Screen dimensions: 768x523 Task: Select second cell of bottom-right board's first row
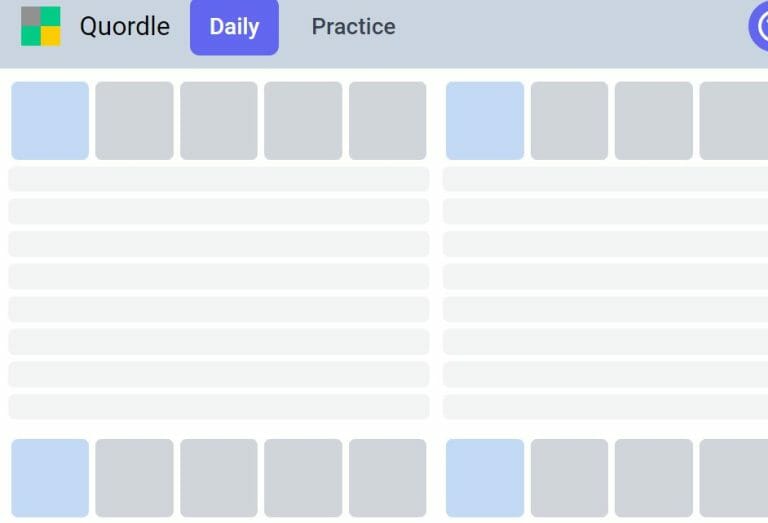coord(569,478)
